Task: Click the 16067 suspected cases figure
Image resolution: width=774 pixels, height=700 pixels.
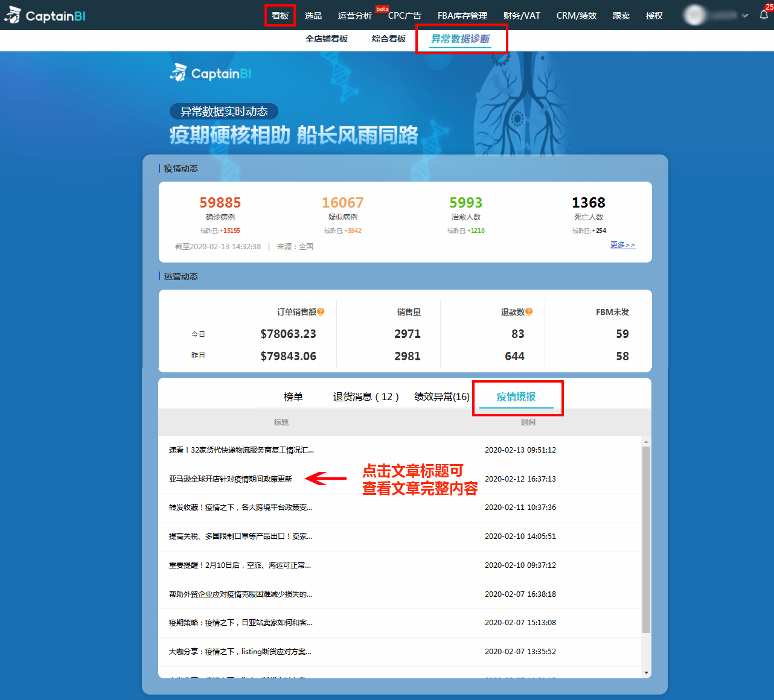Action: (x=343, y=203)
